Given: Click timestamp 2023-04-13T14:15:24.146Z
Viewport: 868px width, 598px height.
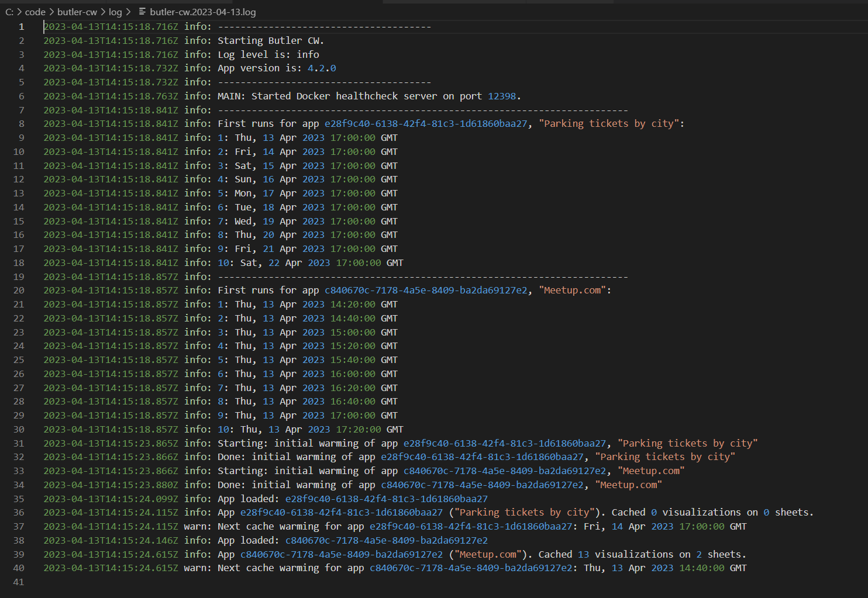Looking at the screenshot, I should point(111,540).
